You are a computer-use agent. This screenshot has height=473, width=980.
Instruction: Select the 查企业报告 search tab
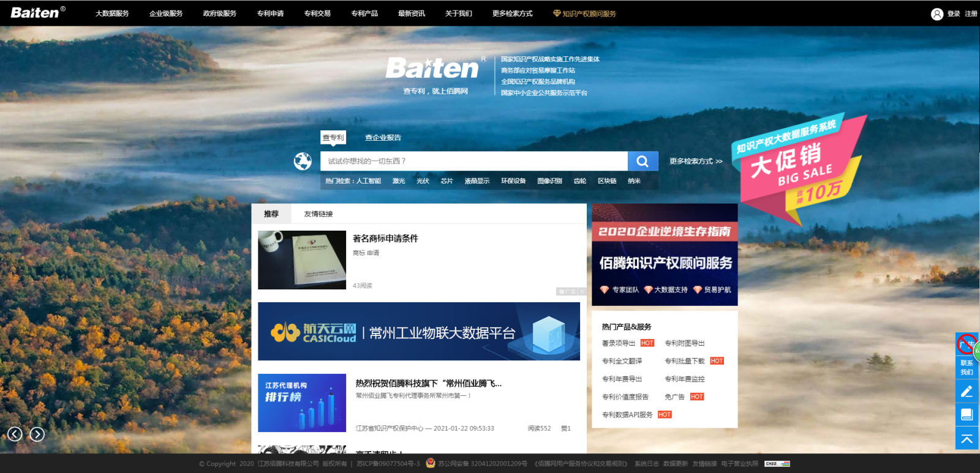(383, 138)
